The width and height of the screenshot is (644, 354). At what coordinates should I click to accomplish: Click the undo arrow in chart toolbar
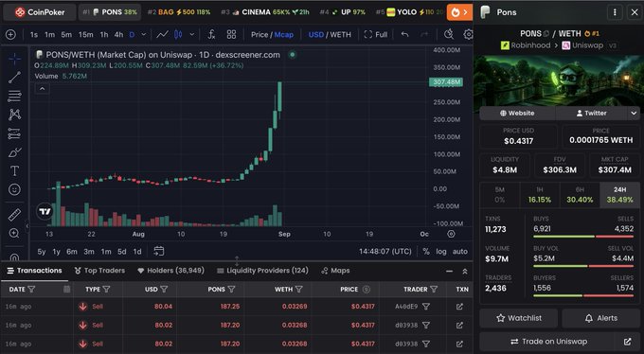(x=405, y=34)
